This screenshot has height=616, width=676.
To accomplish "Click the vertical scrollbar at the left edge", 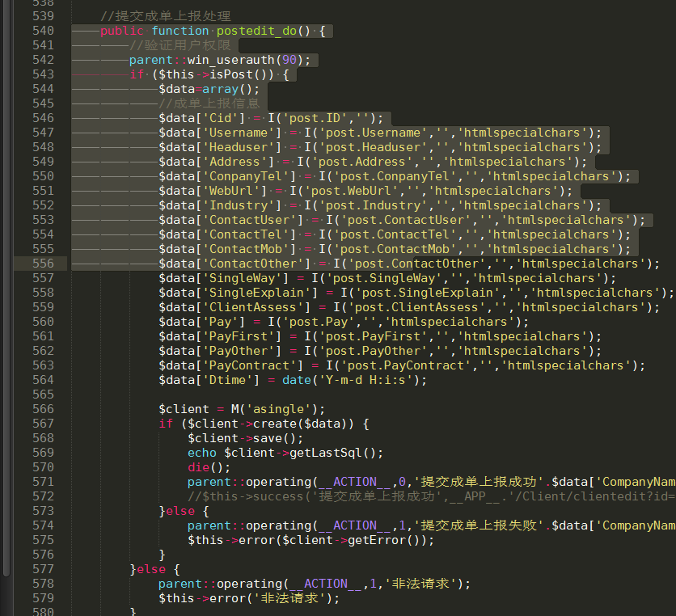I will [6, 288].
